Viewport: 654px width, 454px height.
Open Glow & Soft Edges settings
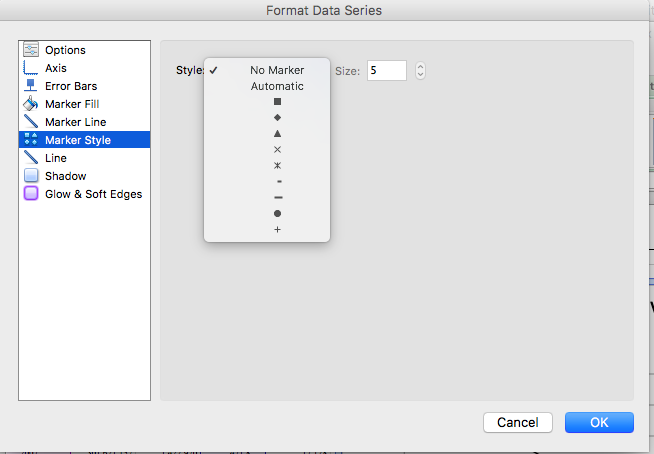(93, 194)
